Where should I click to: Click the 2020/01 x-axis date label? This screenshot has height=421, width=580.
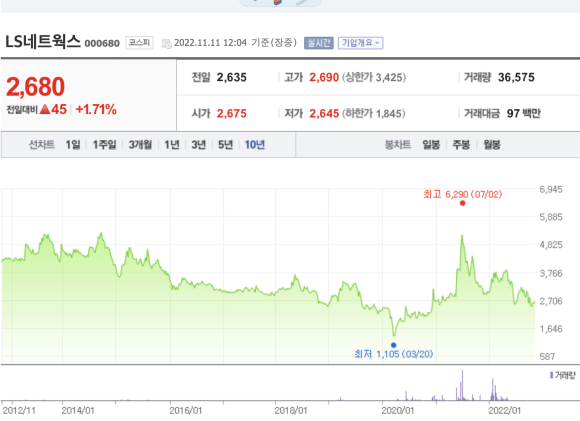(x=398, y=410)
